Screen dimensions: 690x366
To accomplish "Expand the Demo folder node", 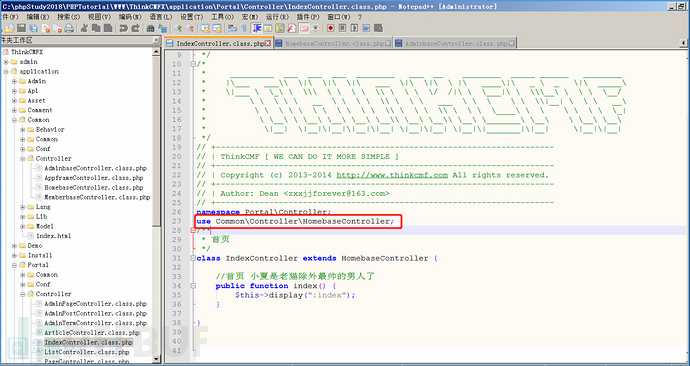I will click(x=15, y=246).
